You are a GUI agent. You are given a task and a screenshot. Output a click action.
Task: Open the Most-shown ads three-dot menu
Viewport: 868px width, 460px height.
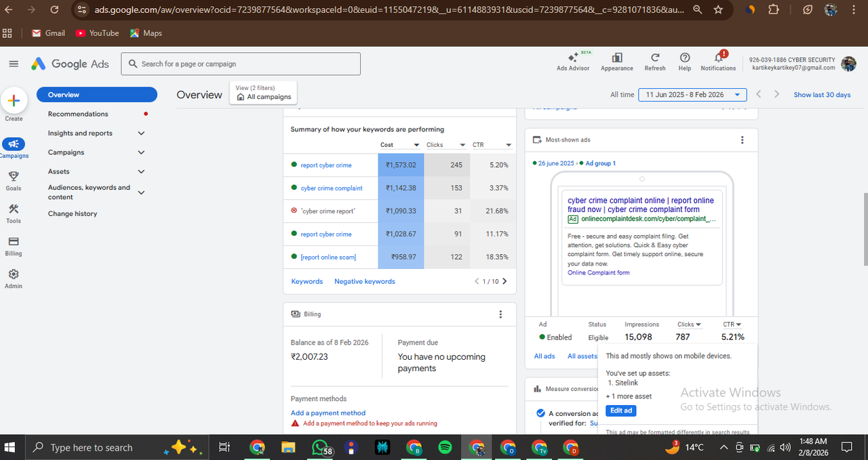(x=742, y=140)
